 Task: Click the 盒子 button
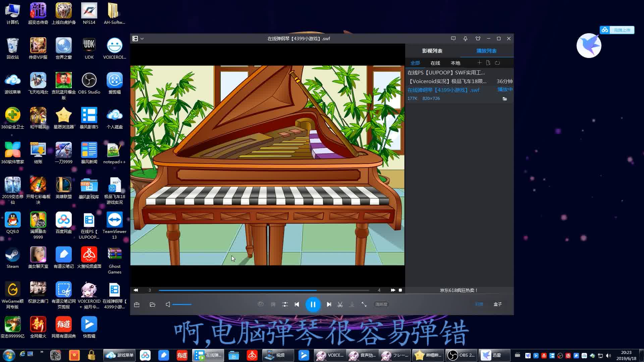497,304
